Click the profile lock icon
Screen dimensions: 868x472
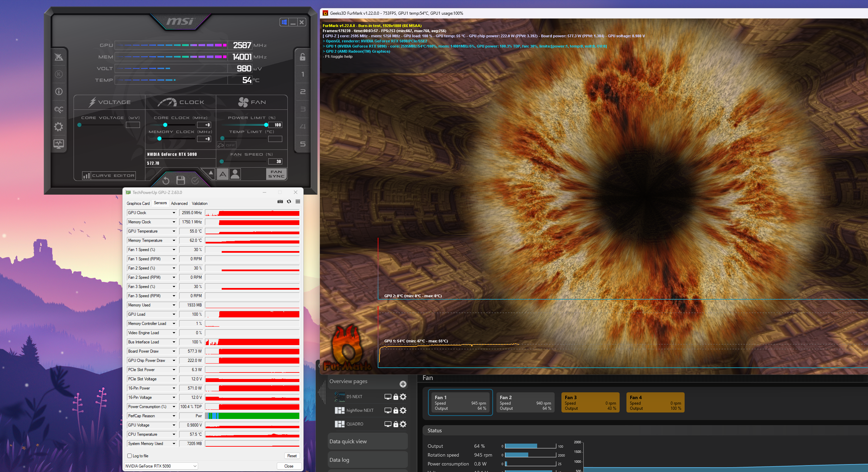pos(302,57)
